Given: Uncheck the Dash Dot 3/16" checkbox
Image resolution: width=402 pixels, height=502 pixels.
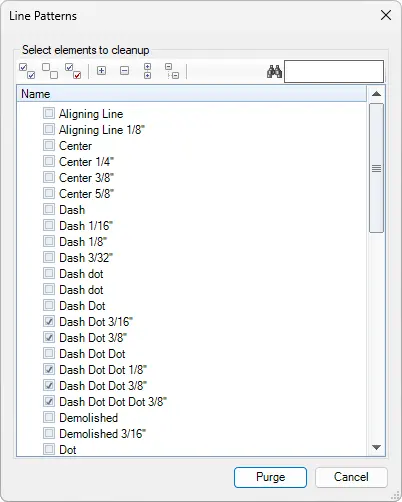Looking at the screenshot, I should (49, 321).
